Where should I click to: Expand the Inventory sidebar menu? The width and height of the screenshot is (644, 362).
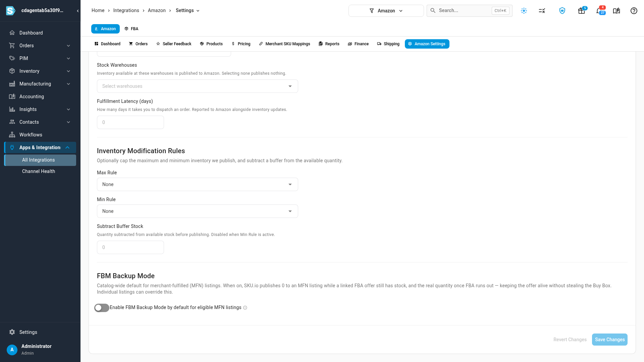tap(40, 71)
